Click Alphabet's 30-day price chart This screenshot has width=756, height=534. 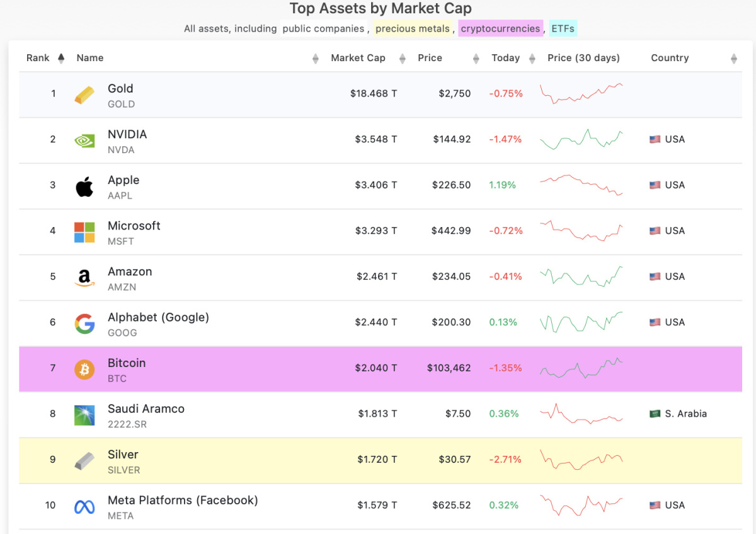tap(581, 322)
